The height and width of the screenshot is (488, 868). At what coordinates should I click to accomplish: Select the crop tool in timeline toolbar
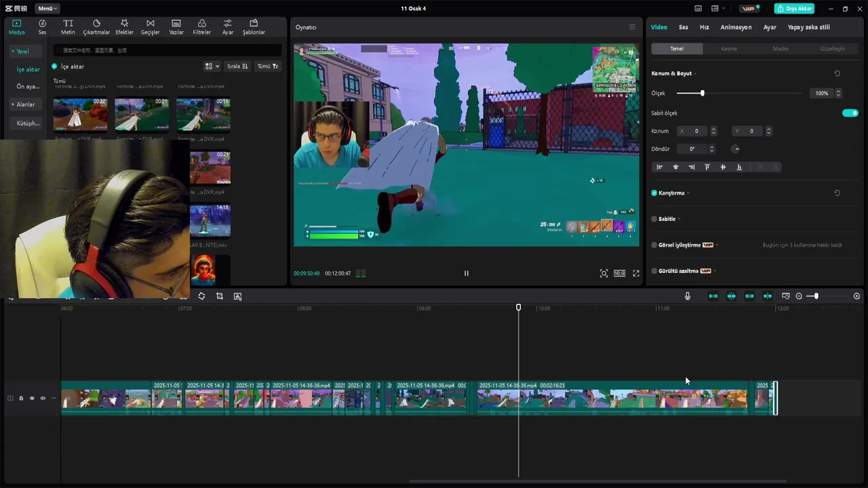(220, 296)
